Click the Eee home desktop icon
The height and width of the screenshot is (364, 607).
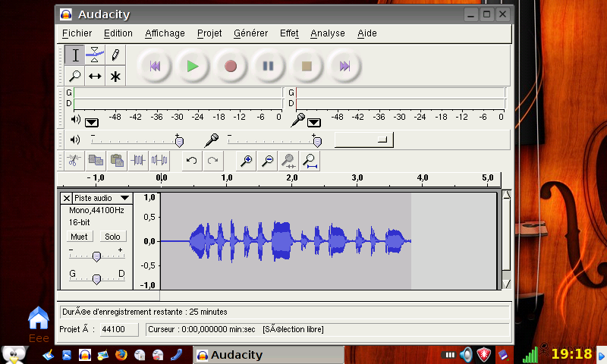(39, 324)
